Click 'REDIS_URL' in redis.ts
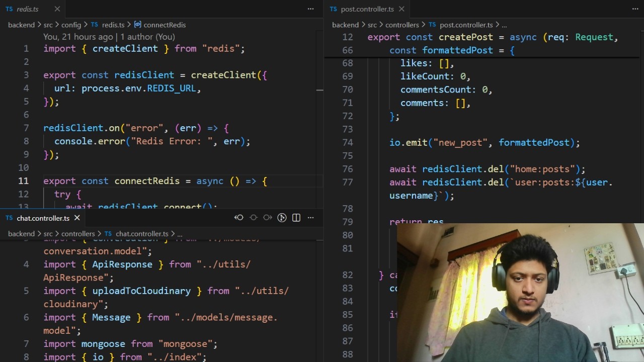 pos(172,88)
